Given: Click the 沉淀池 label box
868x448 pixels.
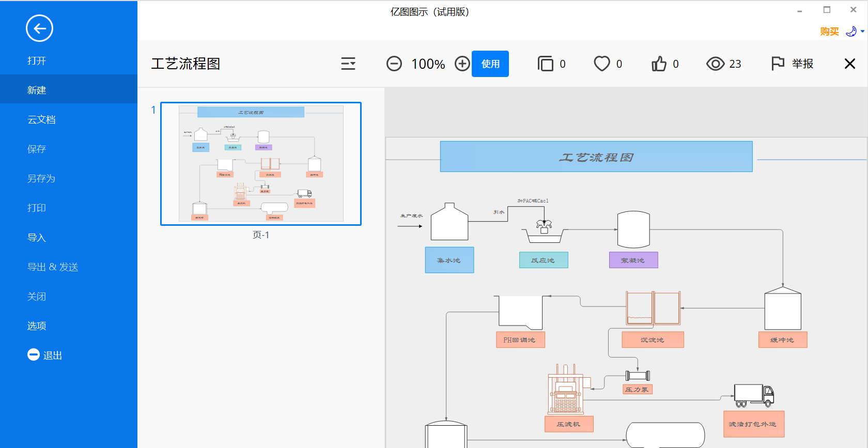Looking at the screenshot, I should tap(653, 339).
